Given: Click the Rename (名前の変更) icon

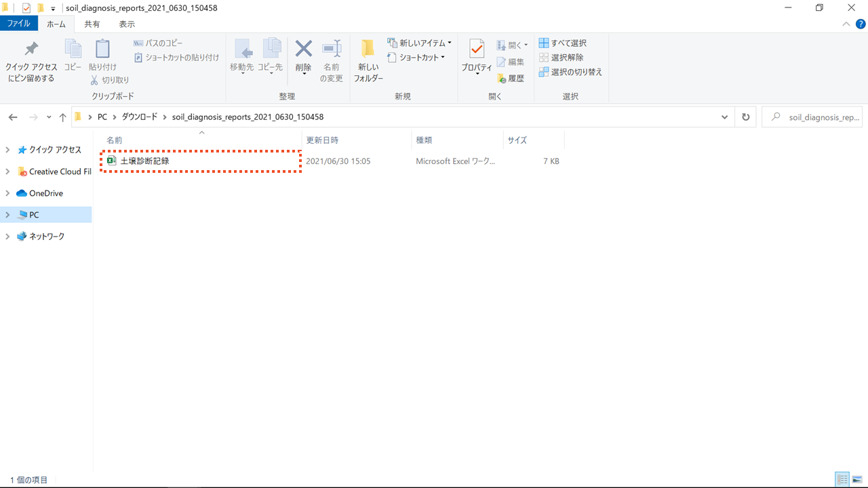Looking at the screenshot, I should [x=332, y=61].
